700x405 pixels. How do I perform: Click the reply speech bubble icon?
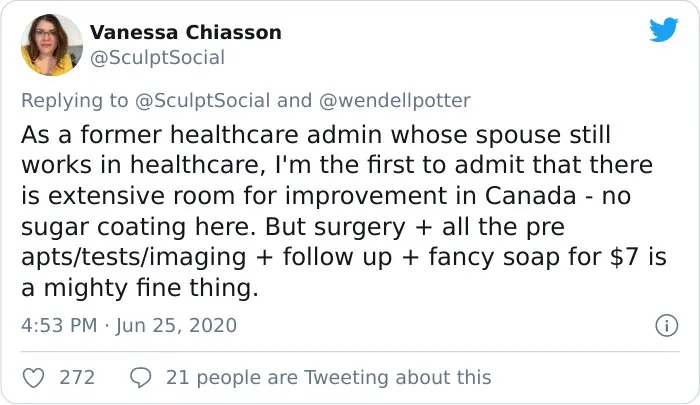pyautogui.click(x=140, y=378)
